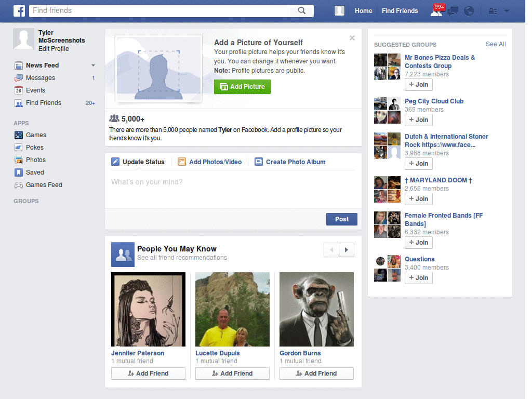This screenshot has height=399, width=532.
Task: Open Find Friends in the top bar
Action: pyautogui.click(x=400, y=11)
